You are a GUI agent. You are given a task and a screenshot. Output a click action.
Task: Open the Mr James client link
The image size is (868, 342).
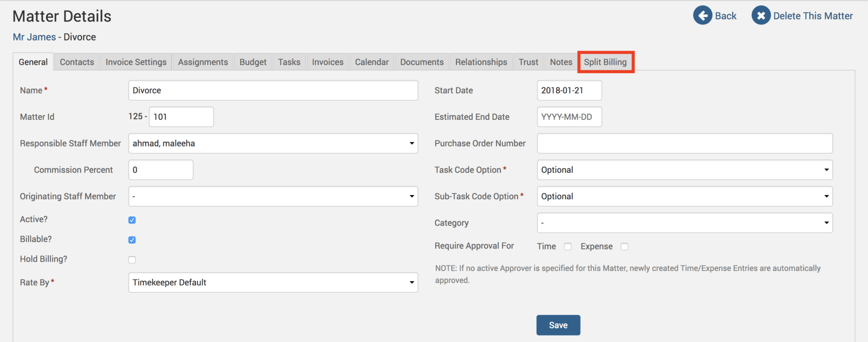point(34,37)
